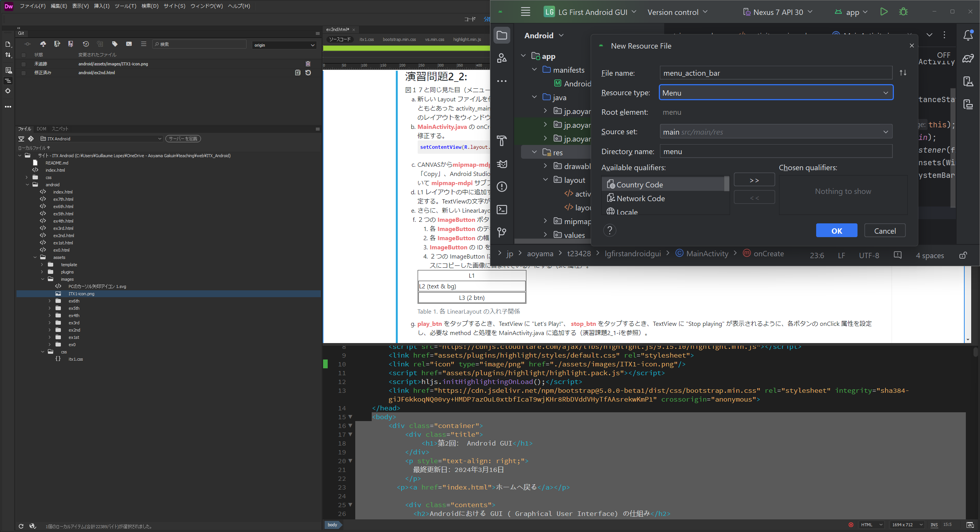Screen dimensions: 980x532
Task: Click OK in New Resource File dialog
Action: [x=836, y=231]
